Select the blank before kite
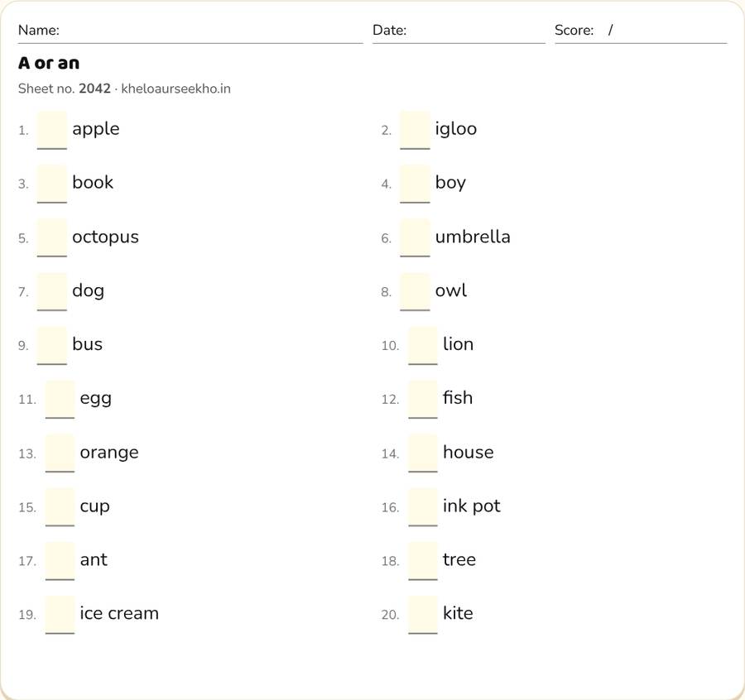The width and height of the screenshot is (745, 700). click(423, 615)
